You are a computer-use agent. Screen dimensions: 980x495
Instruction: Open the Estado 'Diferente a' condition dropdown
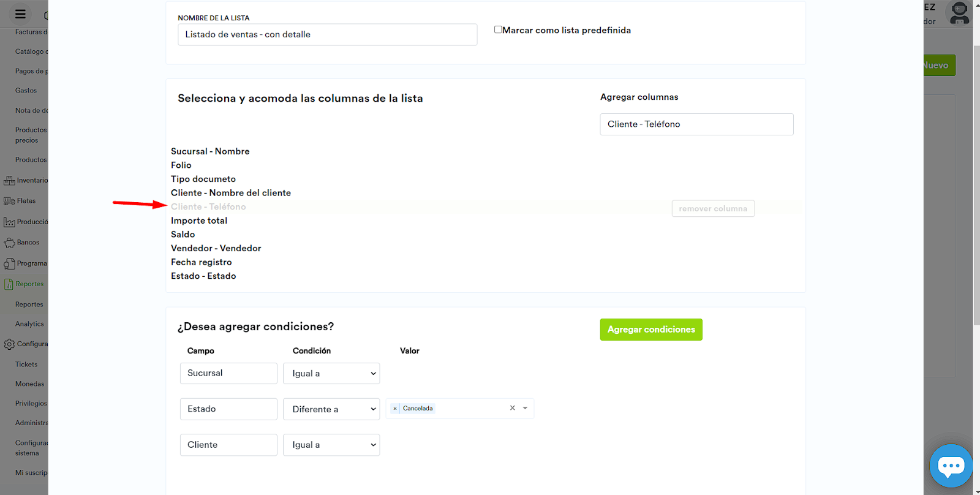point(331,409)
